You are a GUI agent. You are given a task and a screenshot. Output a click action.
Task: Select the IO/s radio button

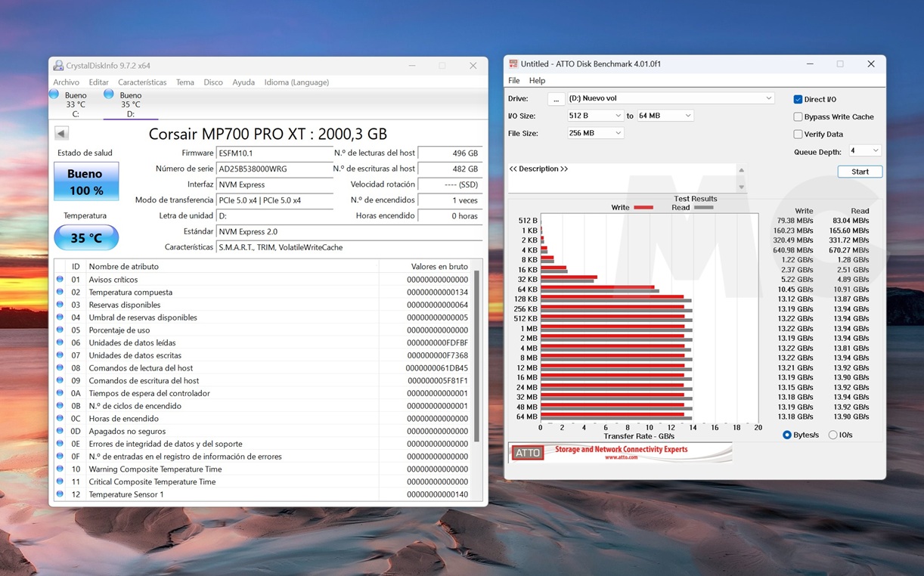coord(832,435)
